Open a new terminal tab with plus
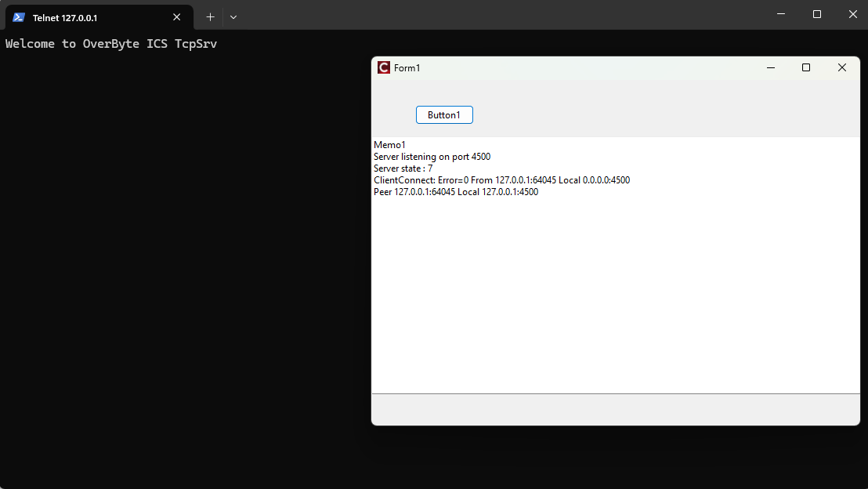 [211, 17]
